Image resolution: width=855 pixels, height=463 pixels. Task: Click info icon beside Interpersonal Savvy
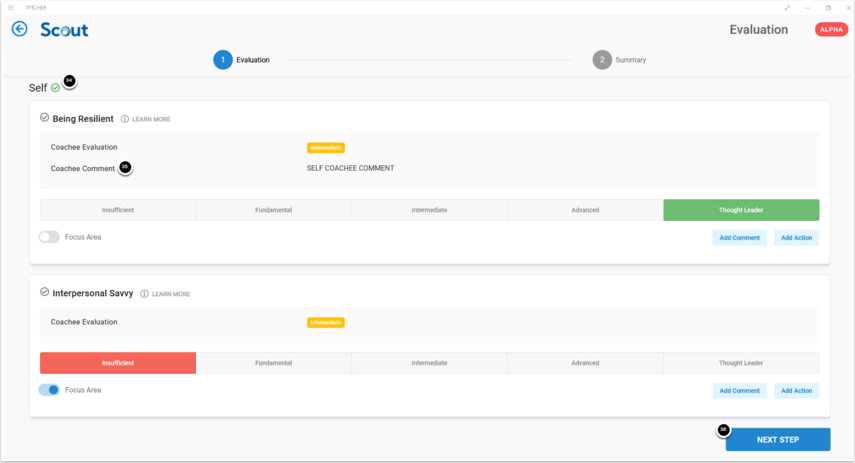click(x=145, y=294)
